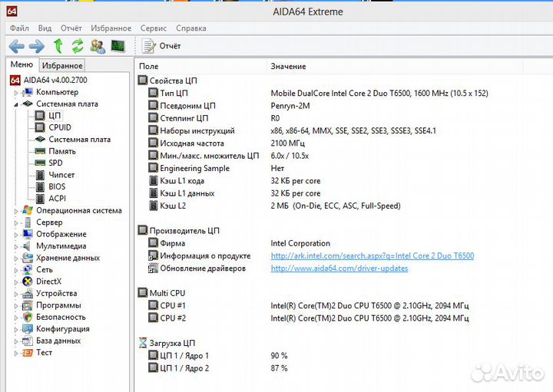Click the Безопасность shield icon
This screenshot has width=553, height=392.
point(27,317)
